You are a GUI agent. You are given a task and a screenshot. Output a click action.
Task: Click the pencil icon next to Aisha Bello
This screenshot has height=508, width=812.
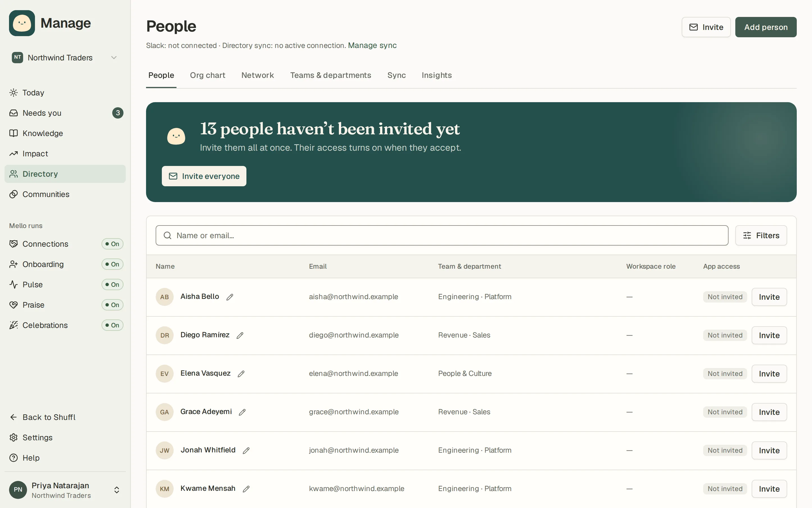tap(230, 297)
